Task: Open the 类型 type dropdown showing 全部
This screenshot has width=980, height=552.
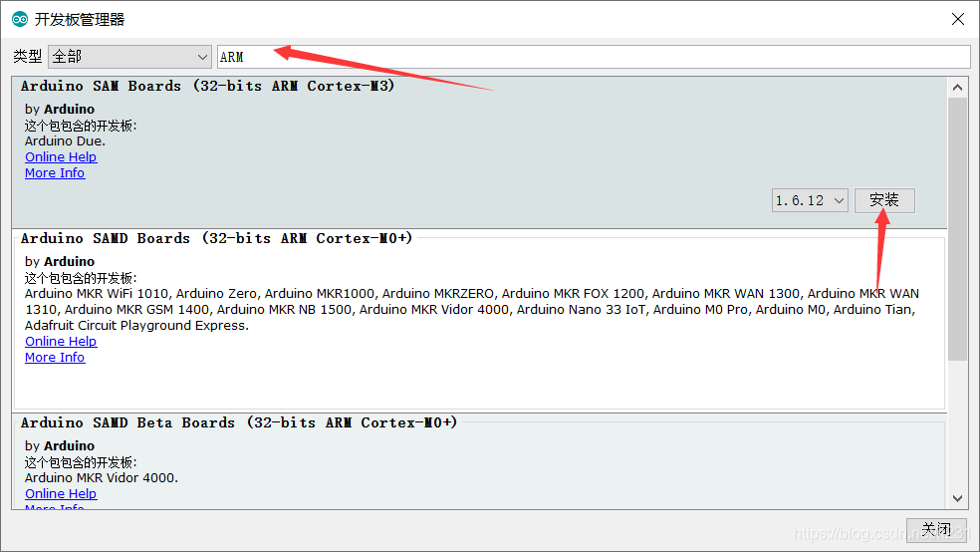Action: 129,57
